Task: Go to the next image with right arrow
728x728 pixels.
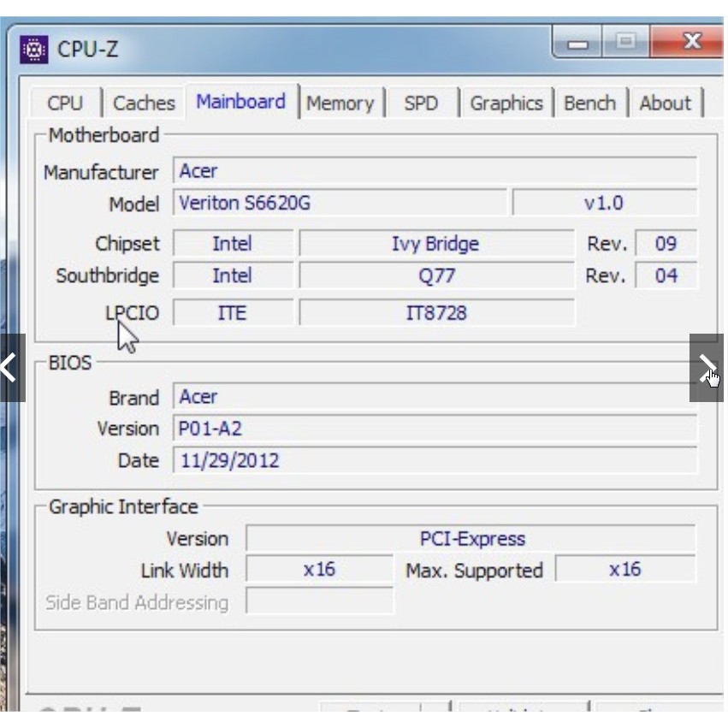Action: pyautogui.click(x=707, y=368)
